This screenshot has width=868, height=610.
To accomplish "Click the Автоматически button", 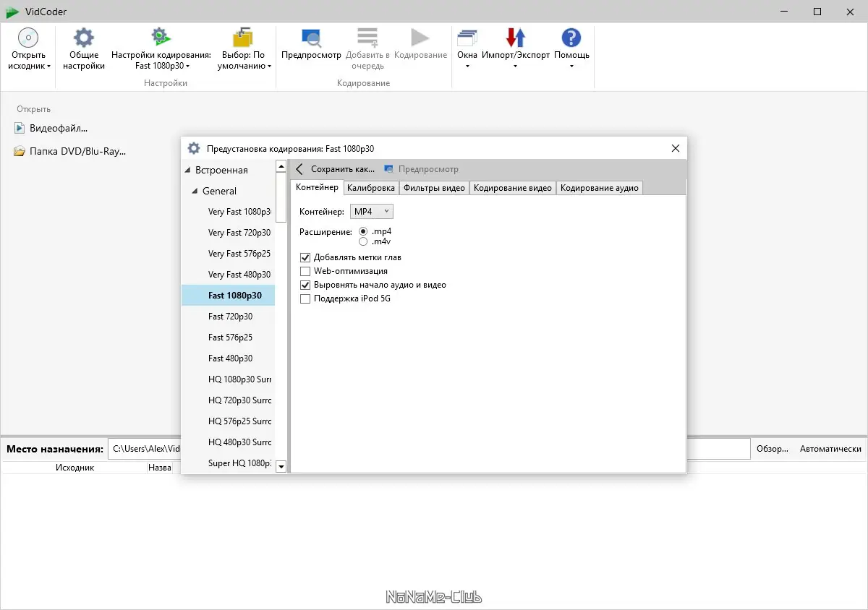I will point(830,449).
